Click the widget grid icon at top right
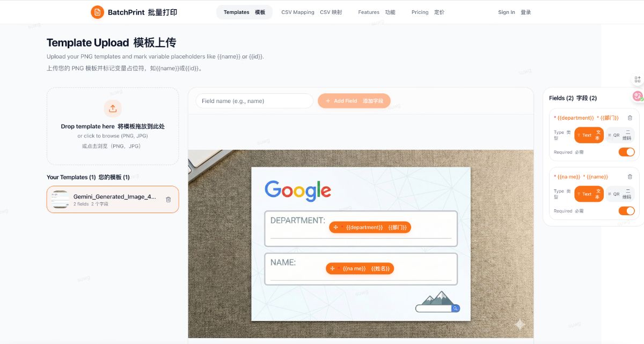 click(638, 79)
